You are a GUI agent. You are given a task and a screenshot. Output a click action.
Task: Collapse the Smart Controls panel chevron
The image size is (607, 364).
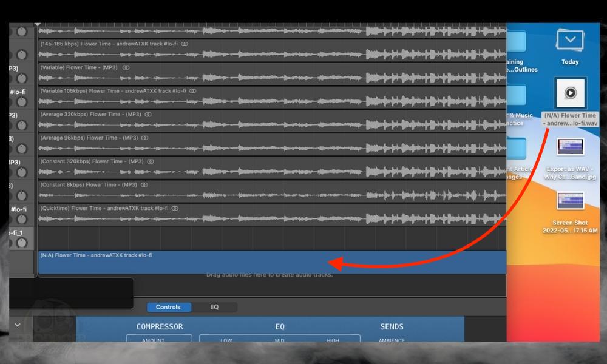tap(18, 325)
